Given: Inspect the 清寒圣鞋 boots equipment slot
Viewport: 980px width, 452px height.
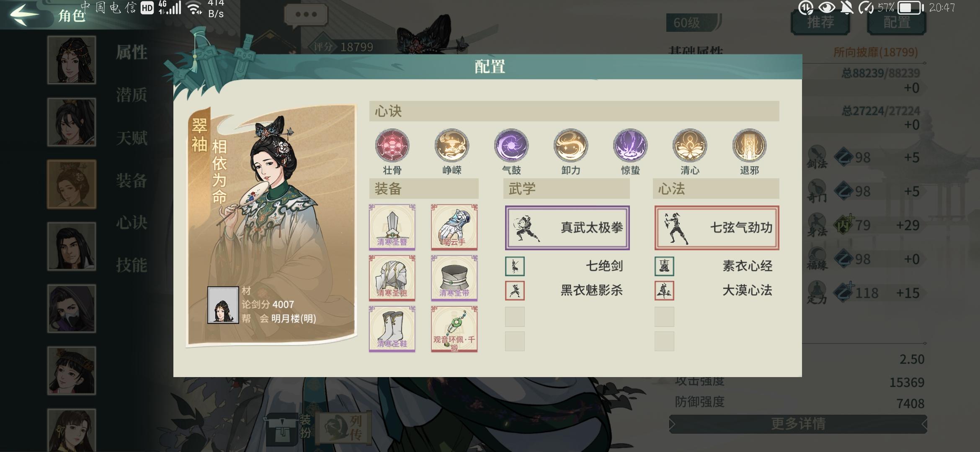Looking at the screenshot, I should [x=392, y=329].
